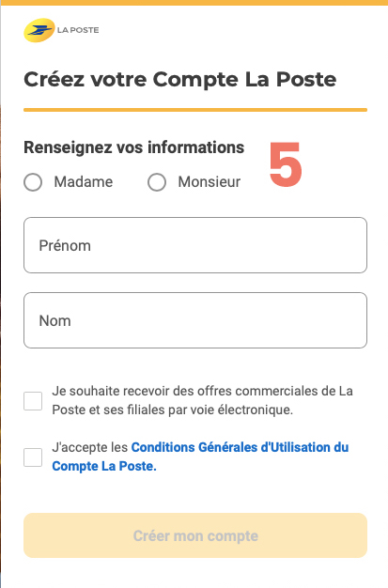Click the orange bar at the page top

pyautogui.click(x=194, y=3)
